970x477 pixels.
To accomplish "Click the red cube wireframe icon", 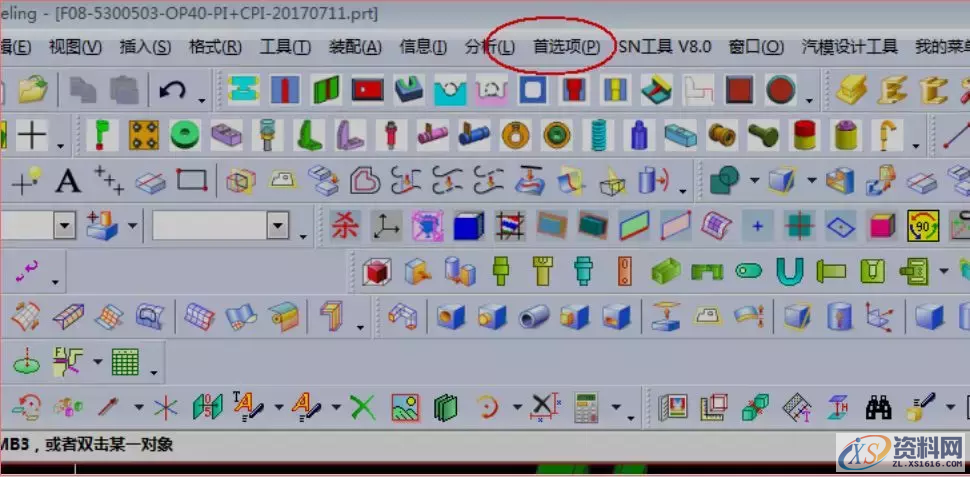I will [377, 271].
